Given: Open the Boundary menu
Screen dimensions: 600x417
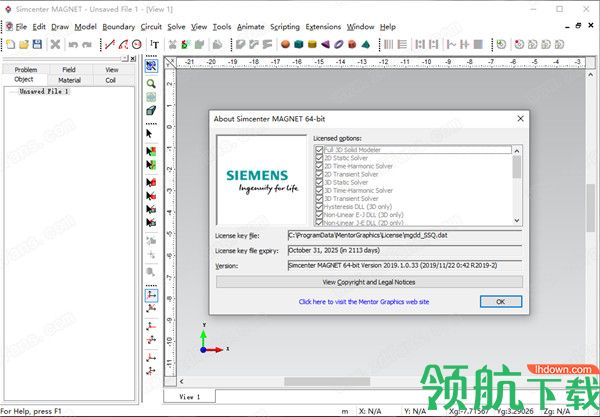Looking at the screenshot, I should 119,27.
